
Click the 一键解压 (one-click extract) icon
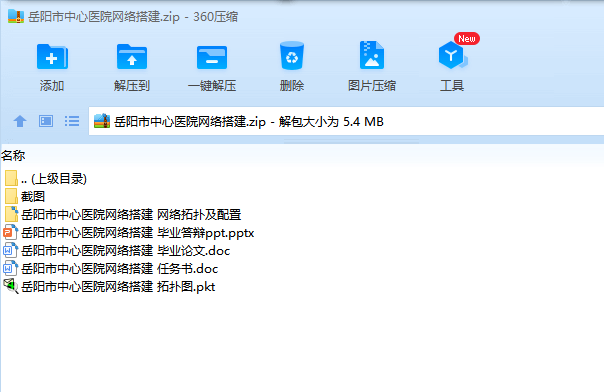tap(212, 57)
